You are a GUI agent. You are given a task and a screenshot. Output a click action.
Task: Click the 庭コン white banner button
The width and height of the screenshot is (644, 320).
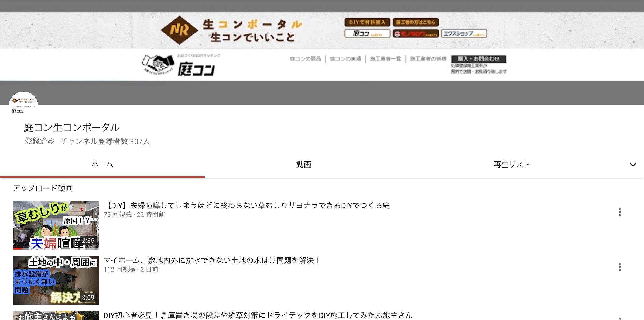(x=367, y=34)
